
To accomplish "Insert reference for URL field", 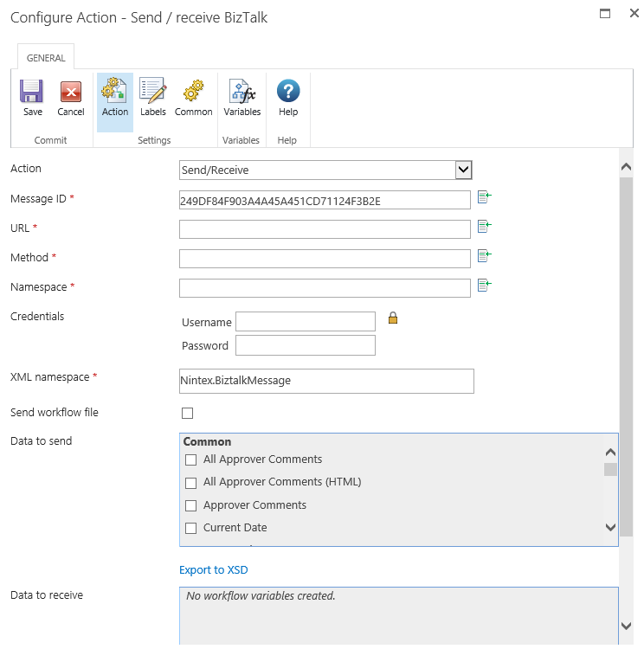I will [485, 227].
